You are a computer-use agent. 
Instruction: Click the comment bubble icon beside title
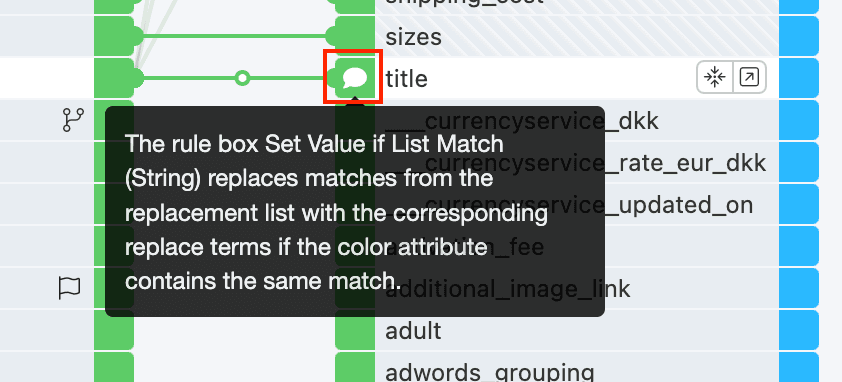click(x=355, y=78)
